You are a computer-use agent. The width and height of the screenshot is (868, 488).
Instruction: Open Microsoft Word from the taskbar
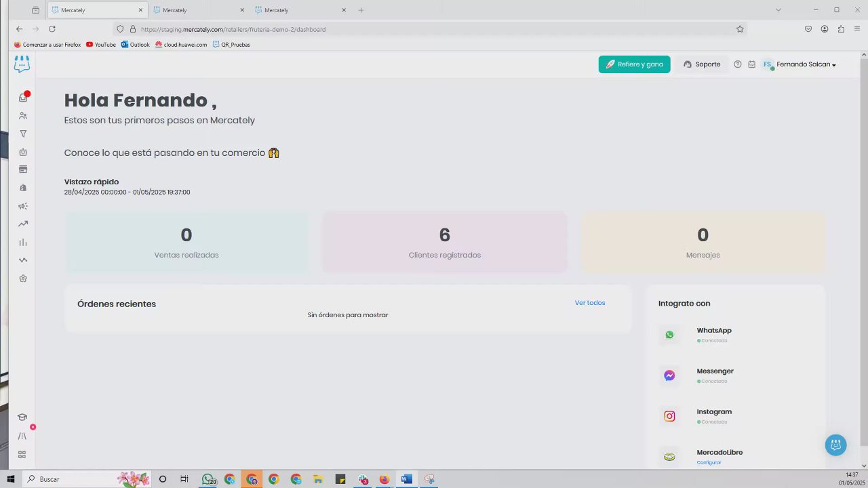coord(406,479)
